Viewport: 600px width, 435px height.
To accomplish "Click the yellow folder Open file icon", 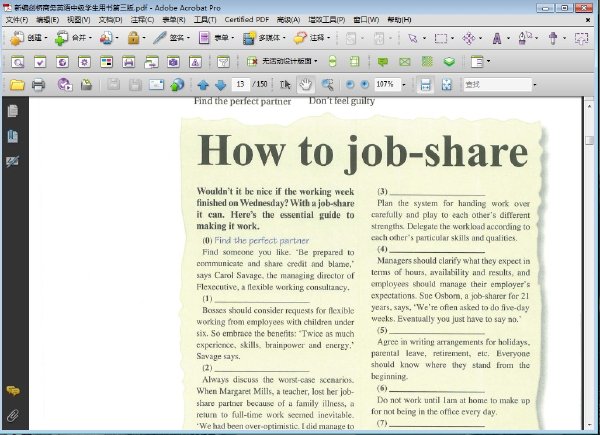I will click(x=17, y=85).
